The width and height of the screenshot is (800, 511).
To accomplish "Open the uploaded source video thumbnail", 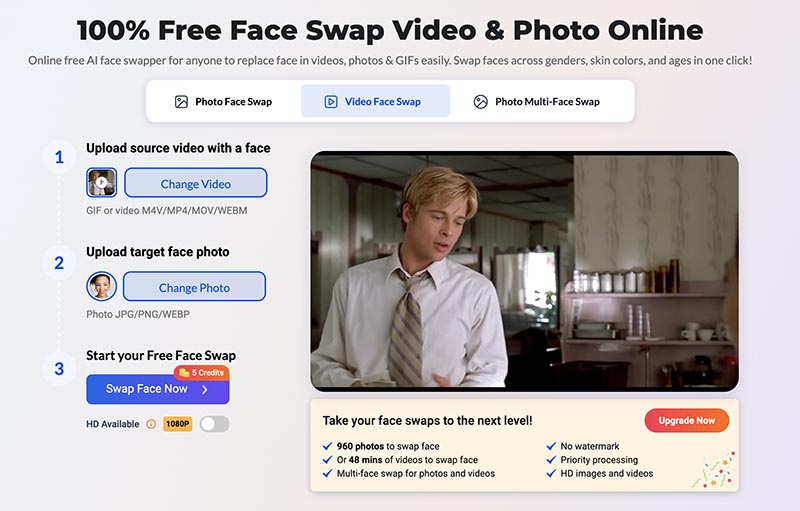I will tap(102, 183).
